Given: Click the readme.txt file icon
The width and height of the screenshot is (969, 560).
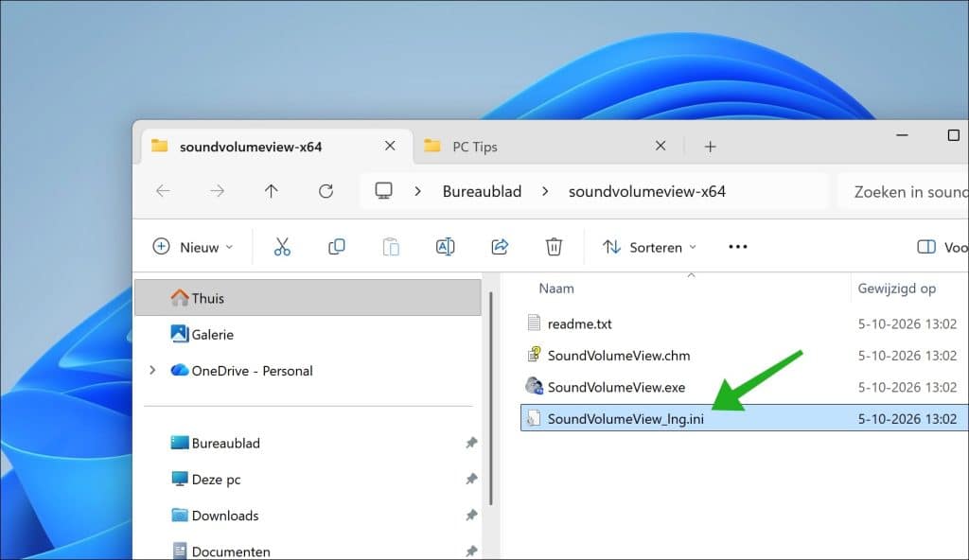Looking at the screenshot, I should 534,323.
